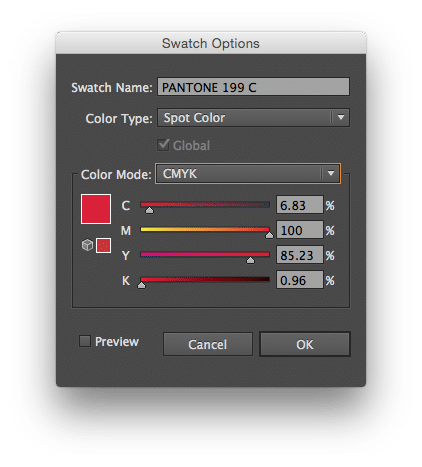This screenshot has height=467, width=422.
Task: Click the Cancel button
Action: pyautogui.click(x=208, y=344)
